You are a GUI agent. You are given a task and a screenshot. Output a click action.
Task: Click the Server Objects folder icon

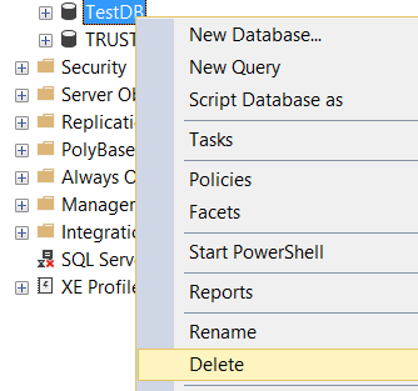tap(46, 93)
